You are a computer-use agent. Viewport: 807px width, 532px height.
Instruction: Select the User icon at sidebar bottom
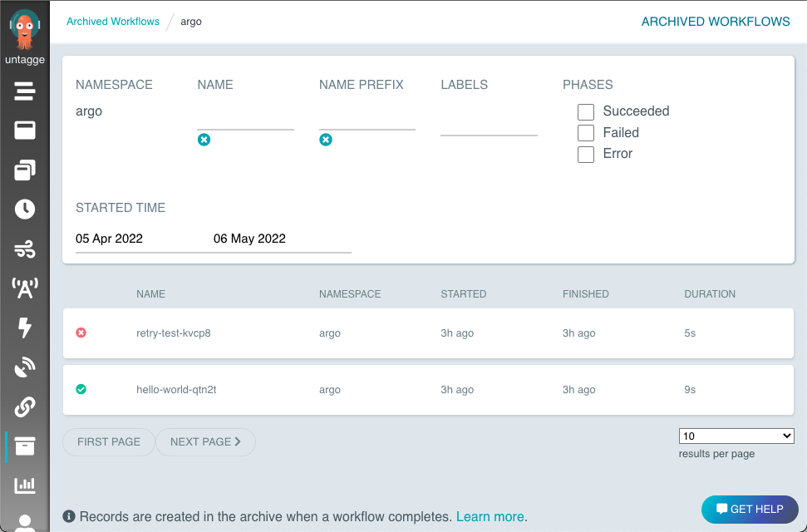tap(25, 524)
